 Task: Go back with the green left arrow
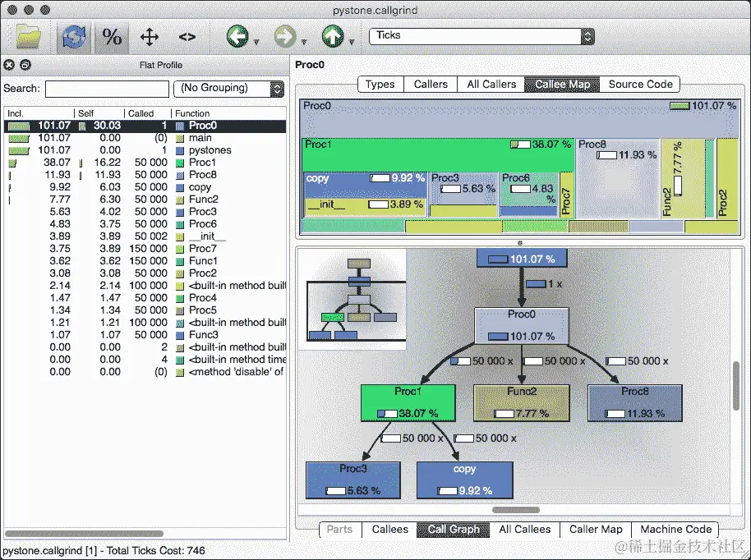[x=237, y=36]
